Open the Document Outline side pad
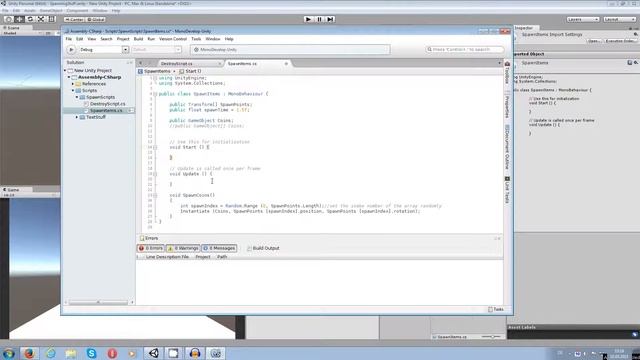Screen dimensions: 640x360 point(507,147)
